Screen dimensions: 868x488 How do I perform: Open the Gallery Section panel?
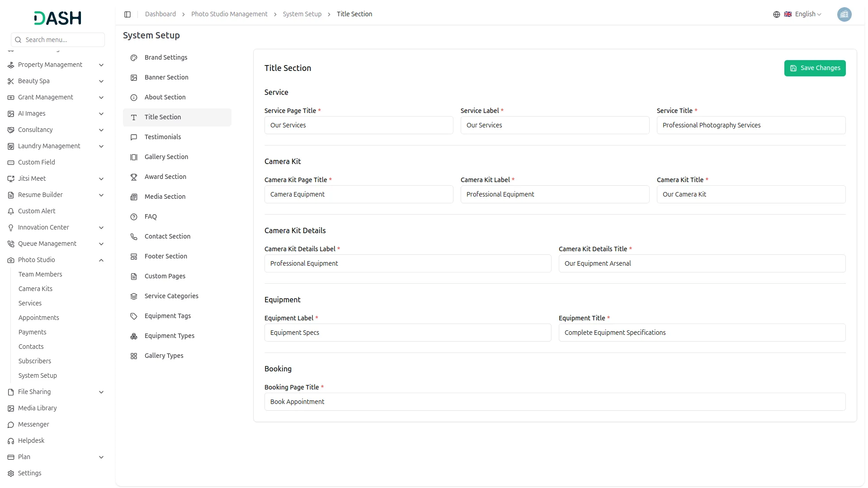166,157
